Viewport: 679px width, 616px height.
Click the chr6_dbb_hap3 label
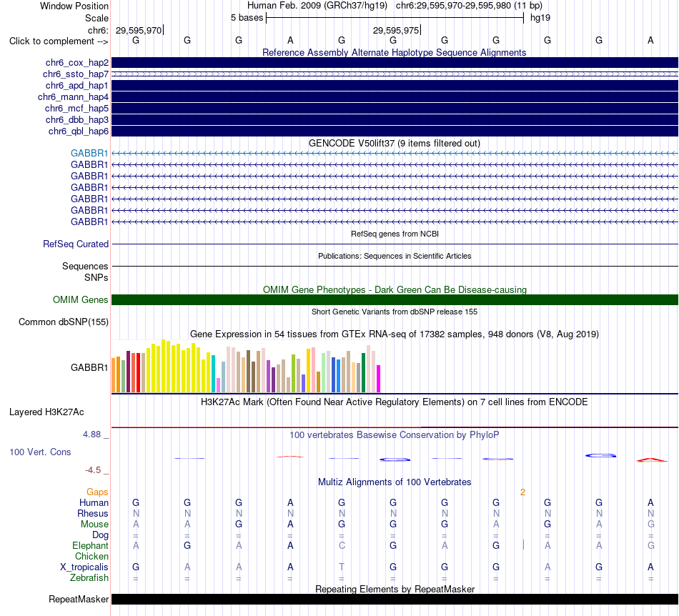[x=77, y=119]
